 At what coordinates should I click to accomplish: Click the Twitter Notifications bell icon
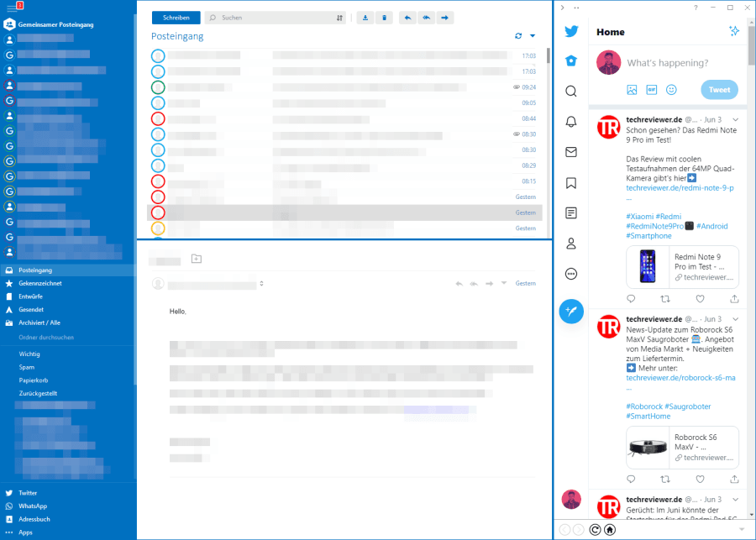(571, 122)
